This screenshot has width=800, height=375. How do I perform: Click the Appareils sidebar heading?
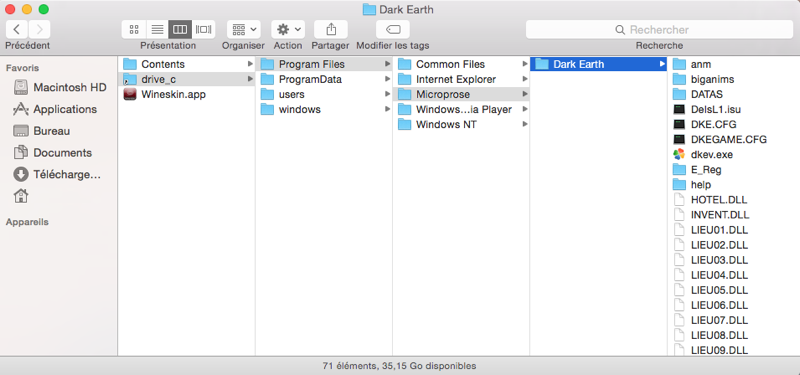coord(27,222)
